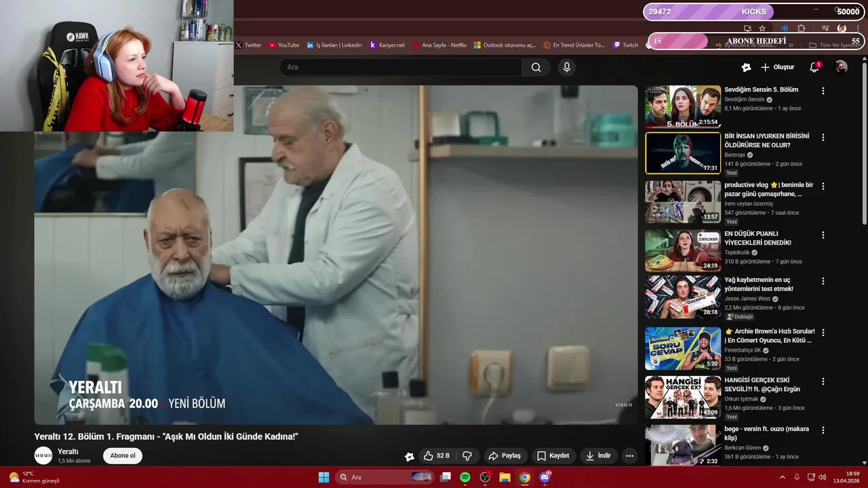
Task: Save video using Kaydet button
Action: [553, 456]
